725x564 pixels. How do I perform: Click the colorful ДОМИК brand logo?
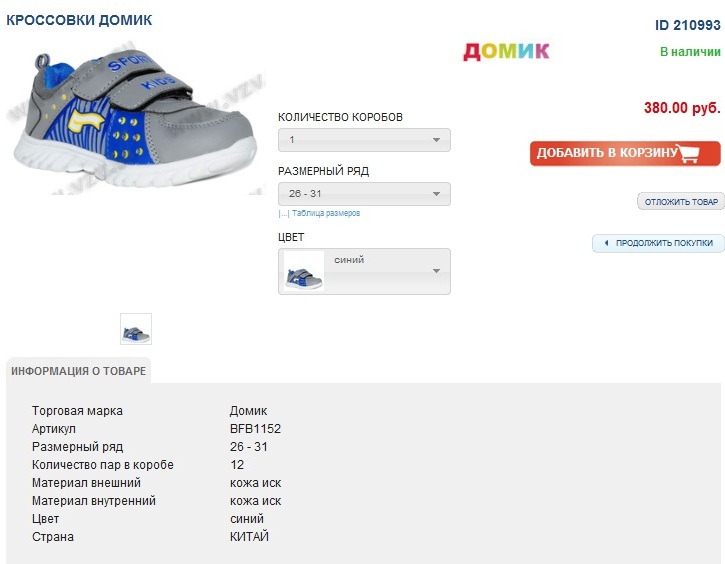tap(506, 51)
